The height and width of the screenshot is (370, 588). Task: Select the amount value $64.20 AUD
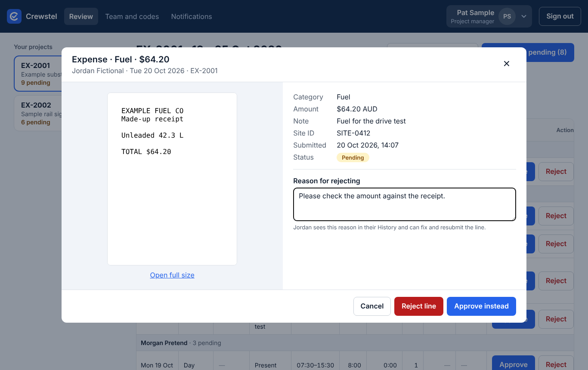click(x=357, y=109)
